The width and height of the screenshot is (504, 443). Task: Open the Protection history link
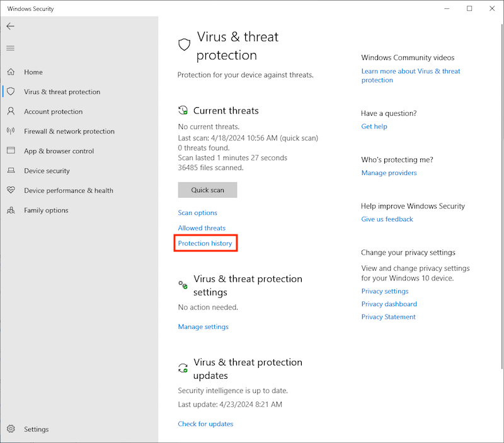point(205,243)
